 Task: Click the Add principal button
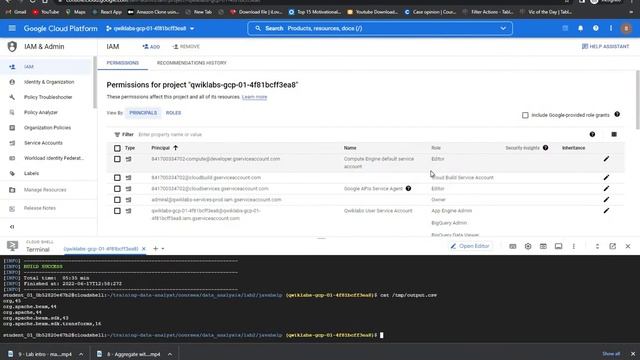pyautogui.click(x=151, y=47)
